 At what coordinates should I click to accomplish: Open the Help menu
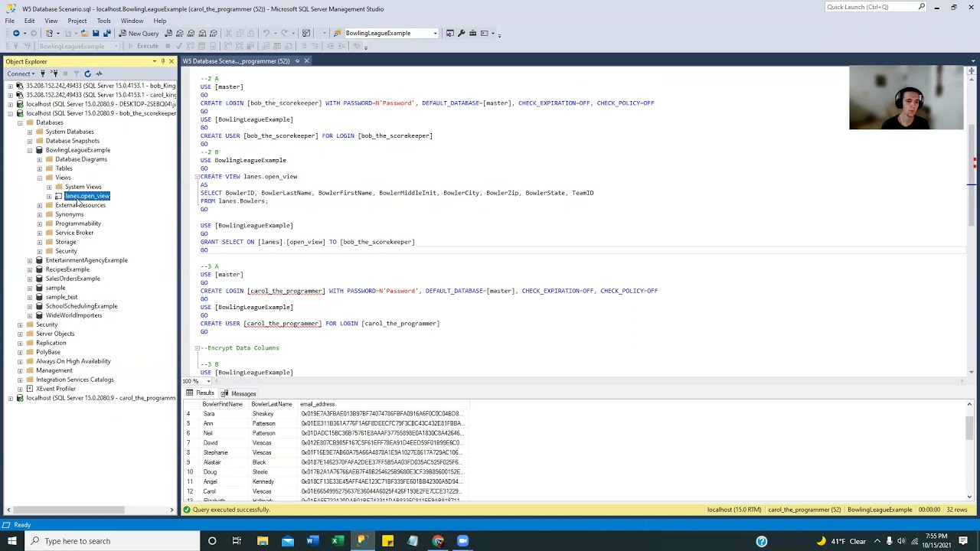pos(159,21)
